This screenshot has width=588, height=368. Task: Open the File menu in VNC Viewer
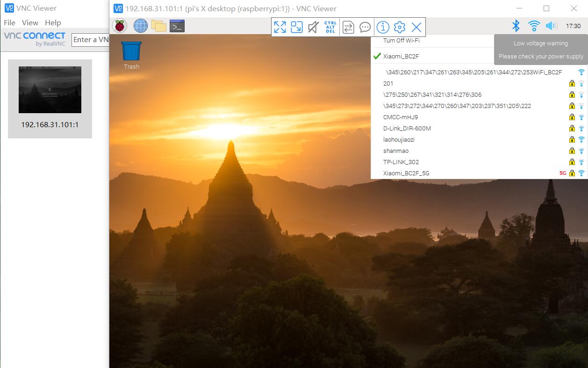coord(9,22)
